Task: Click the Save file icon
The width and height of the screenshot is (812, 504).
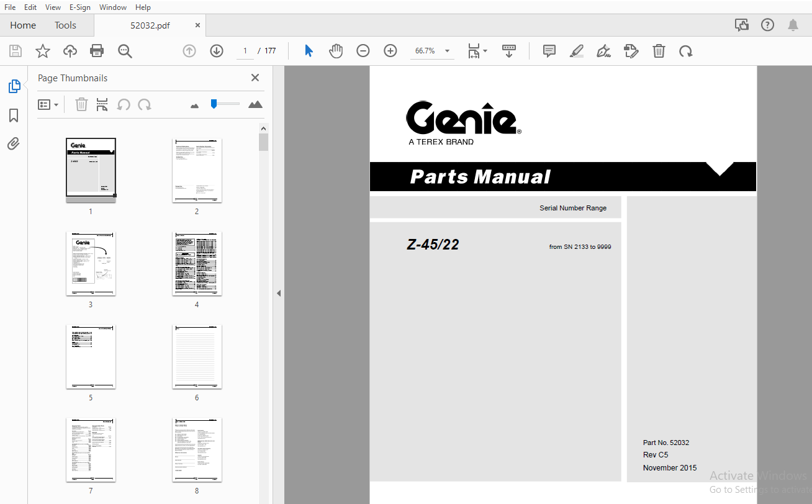Action: pyautogui.click(x=15, y=51)
